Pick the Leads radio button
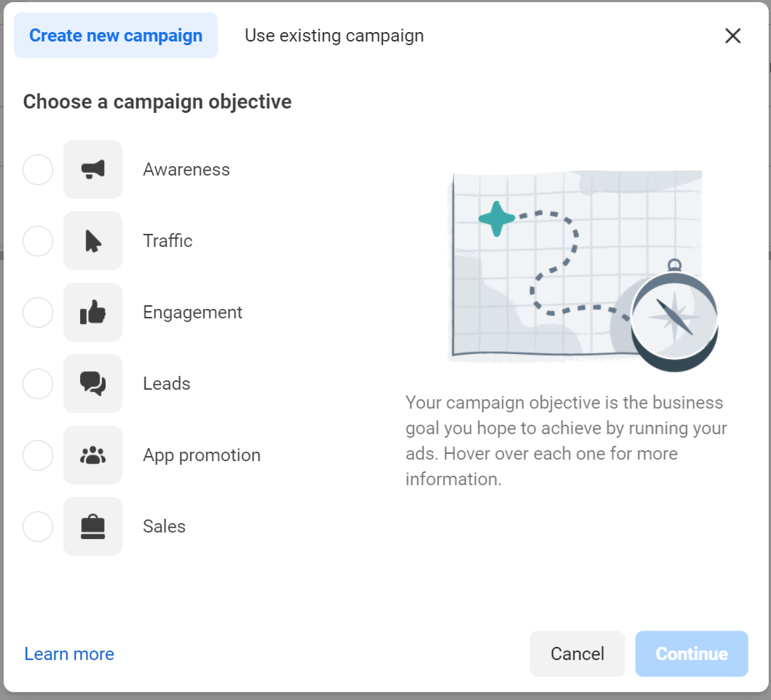Screen dimensions: 771x700 point(38,384)
